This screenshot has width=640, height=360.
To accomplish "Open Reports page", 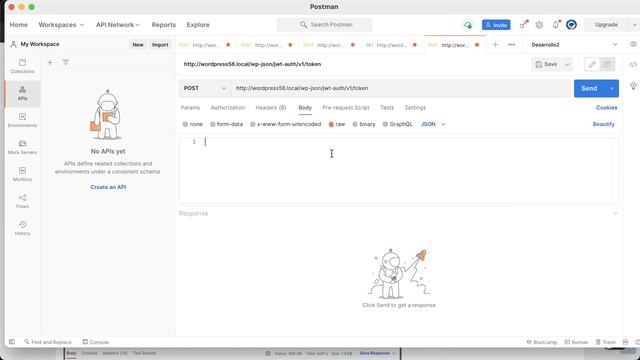I will (x=164, y=25).
